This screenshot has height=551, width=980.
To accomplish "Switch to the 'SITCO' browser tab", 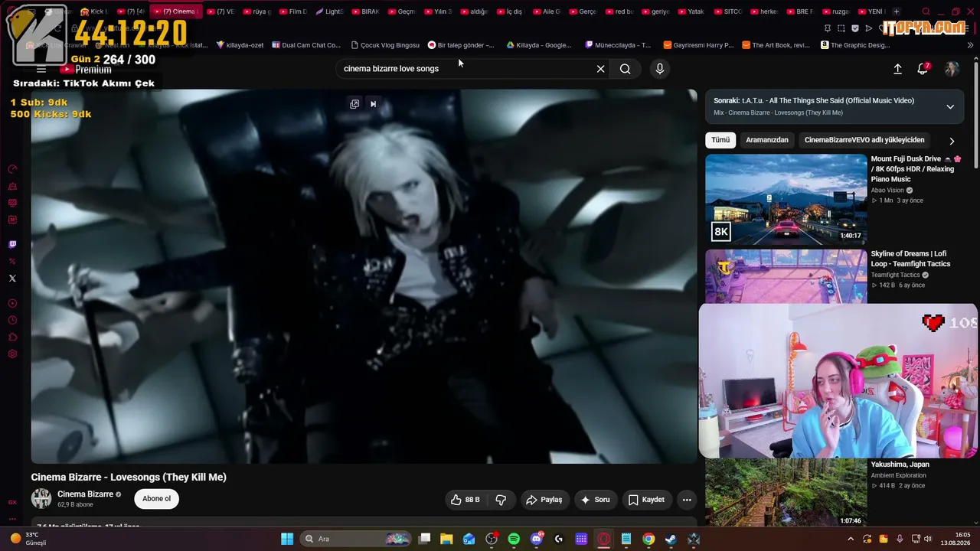I will 727,11.
